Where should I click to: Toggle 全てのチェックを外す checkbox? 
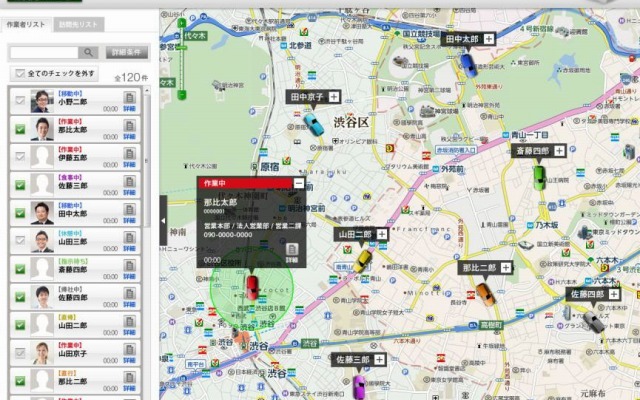click(x=20, y=74)
